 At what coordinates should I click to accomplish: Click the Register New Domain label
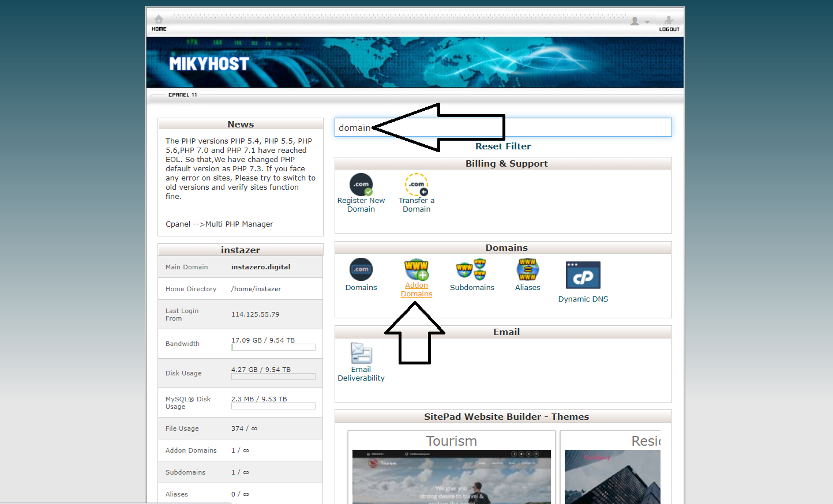click(x=361, y=205)
